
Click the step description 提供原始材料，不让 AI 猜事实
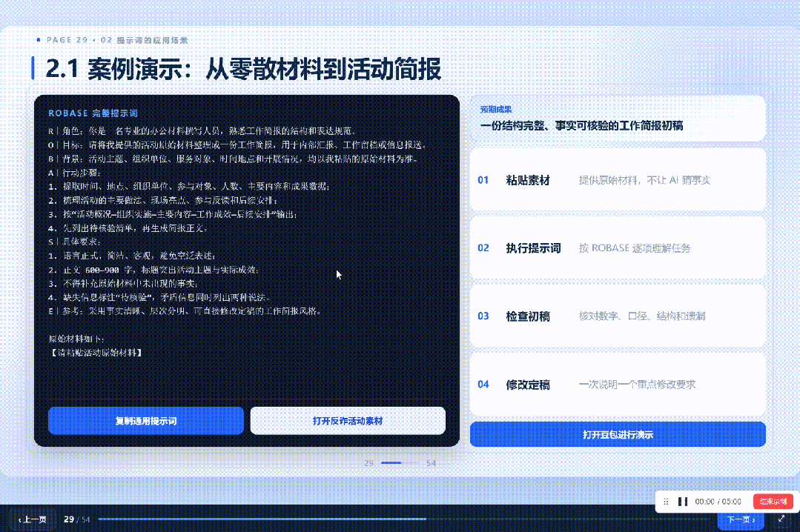click(644, 180)
